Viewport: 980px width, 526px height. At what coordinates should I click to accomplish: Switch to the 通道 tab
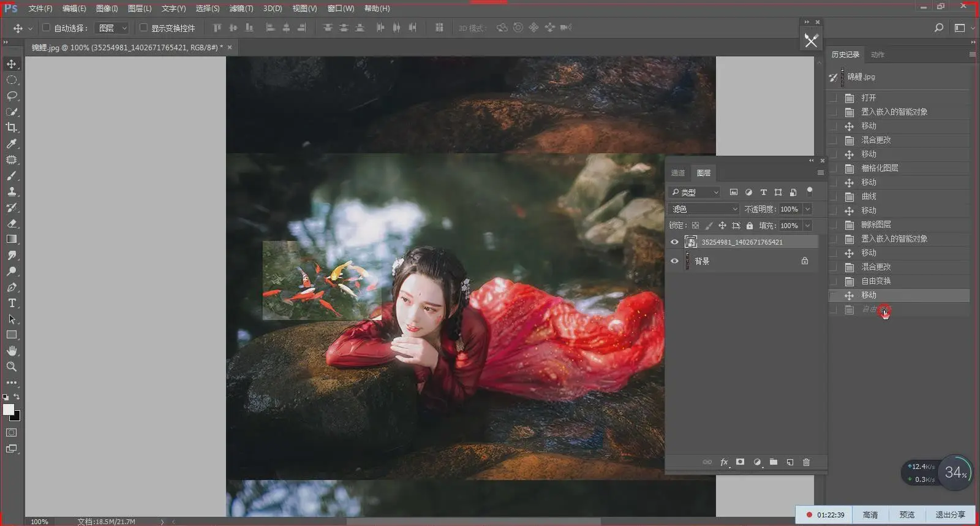point(678,173)
